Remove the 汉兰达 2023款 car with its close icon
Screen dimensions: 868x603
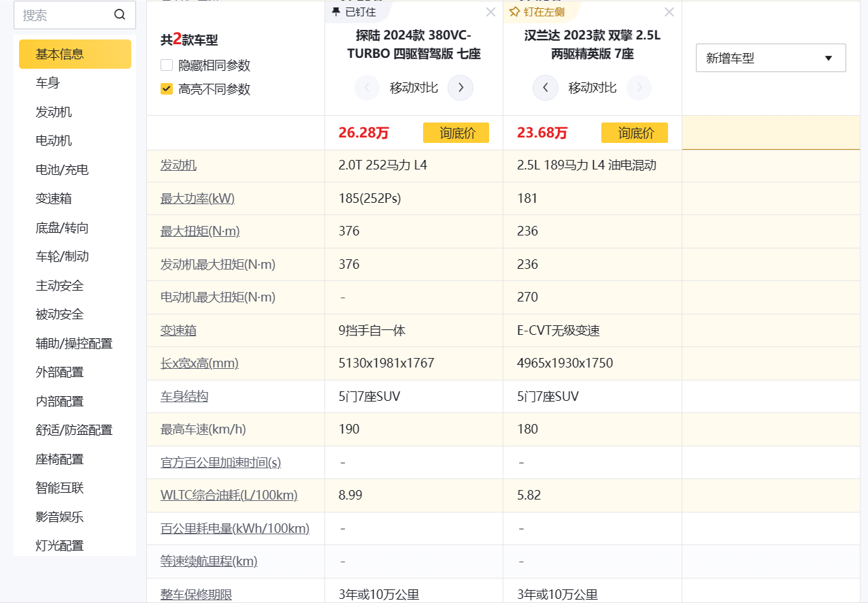point(669,12)
